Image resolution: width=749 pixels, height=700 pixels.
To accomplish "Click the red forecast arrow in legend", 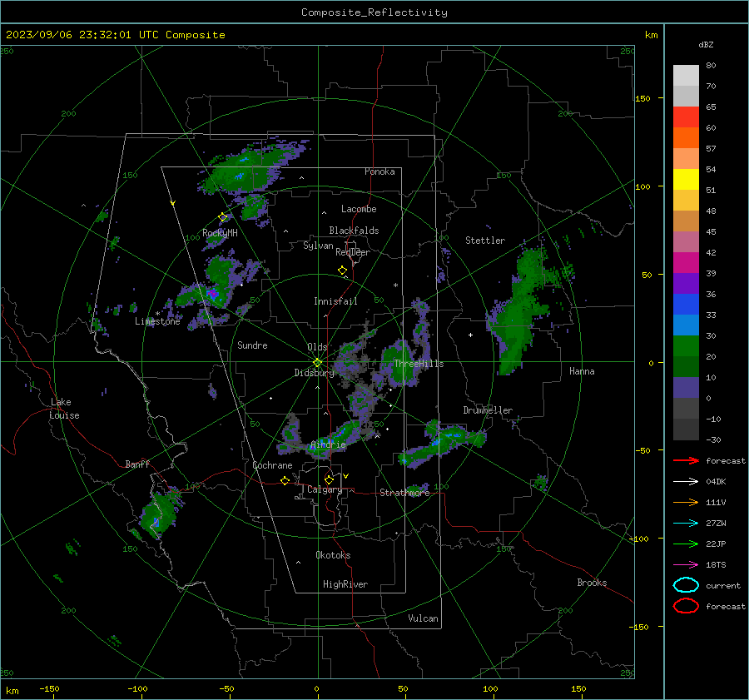I will coord(686,460).
